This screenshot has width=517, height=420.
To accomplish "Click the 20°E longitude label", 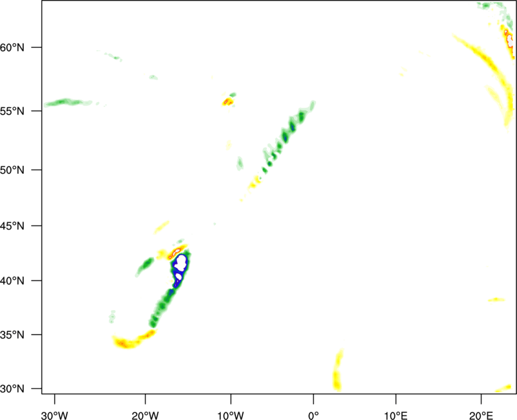I will (x=481, y=415).
